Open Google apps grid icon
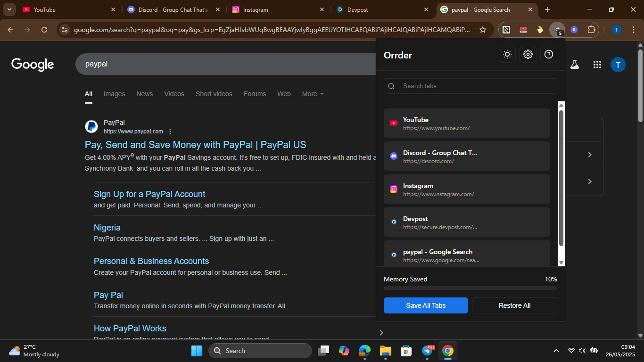Image resolution: width=644 pixels, height=362 pixels. pos(597,65)
